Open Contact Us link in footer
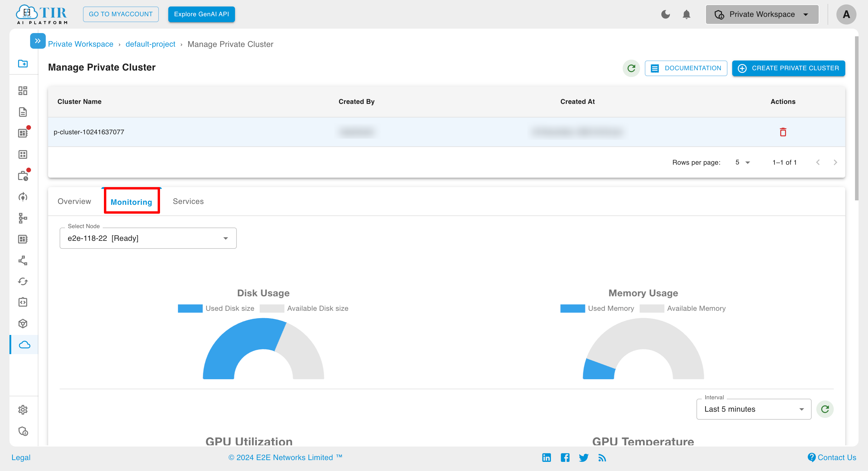868x471 pixels. click(832, 457)
